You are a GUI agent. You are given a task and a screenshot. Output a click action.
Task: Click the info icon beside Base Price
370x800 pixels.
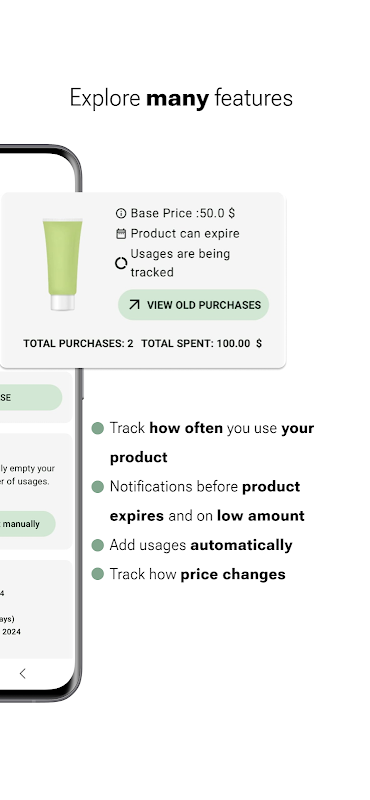point(121,213)
